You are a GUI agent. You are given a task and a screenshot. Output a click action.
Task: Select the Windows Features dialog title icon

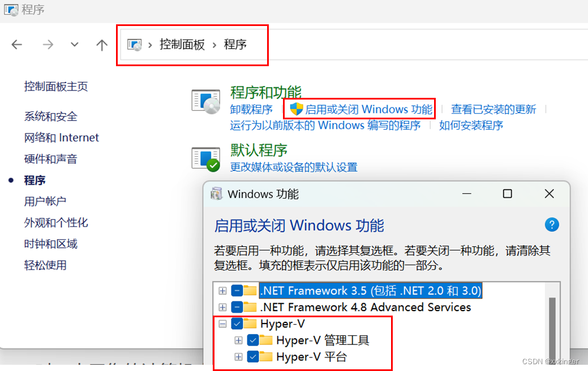[216, 194]
